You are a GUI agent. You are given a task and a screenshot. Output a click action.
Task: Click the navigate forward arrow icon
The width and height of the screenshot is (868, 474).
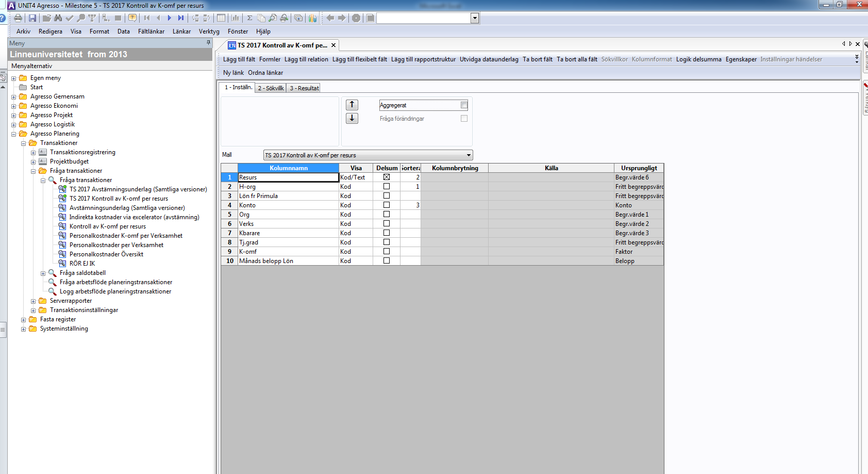click(x=342, y=18)
